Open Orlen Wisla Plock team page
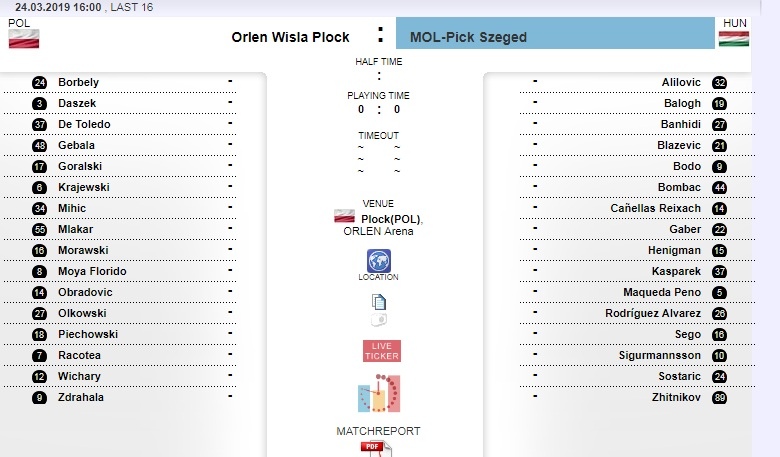The width and height of the screenshot is (780, 457). [x=290, y=37]
